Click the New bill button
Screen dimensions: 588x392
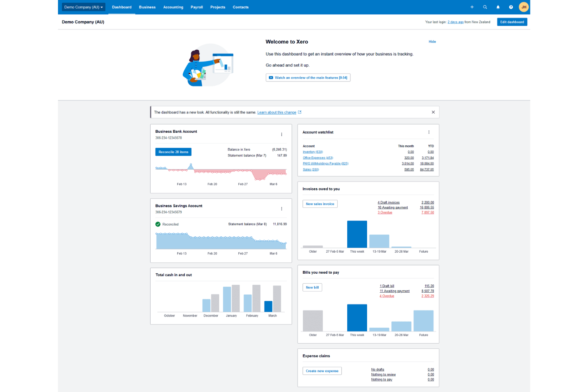(x=312, y=288)
